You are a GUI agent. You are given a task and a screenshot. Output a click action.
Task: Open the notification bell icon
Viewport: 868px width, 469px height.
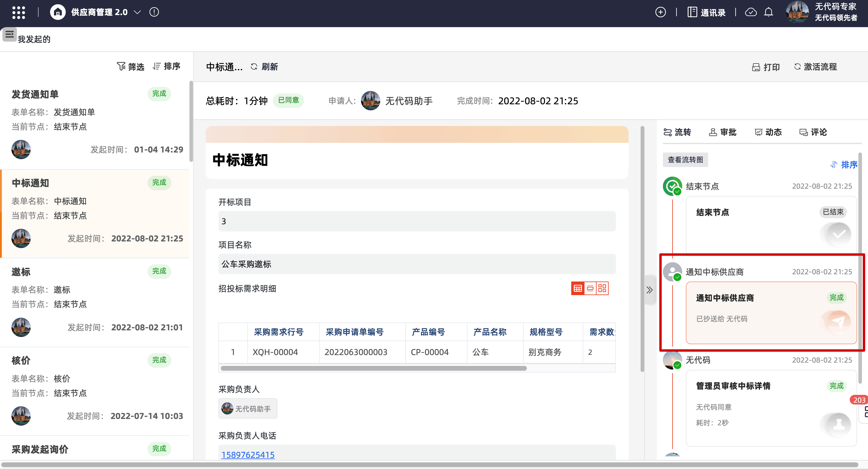(x=768, y=12)
